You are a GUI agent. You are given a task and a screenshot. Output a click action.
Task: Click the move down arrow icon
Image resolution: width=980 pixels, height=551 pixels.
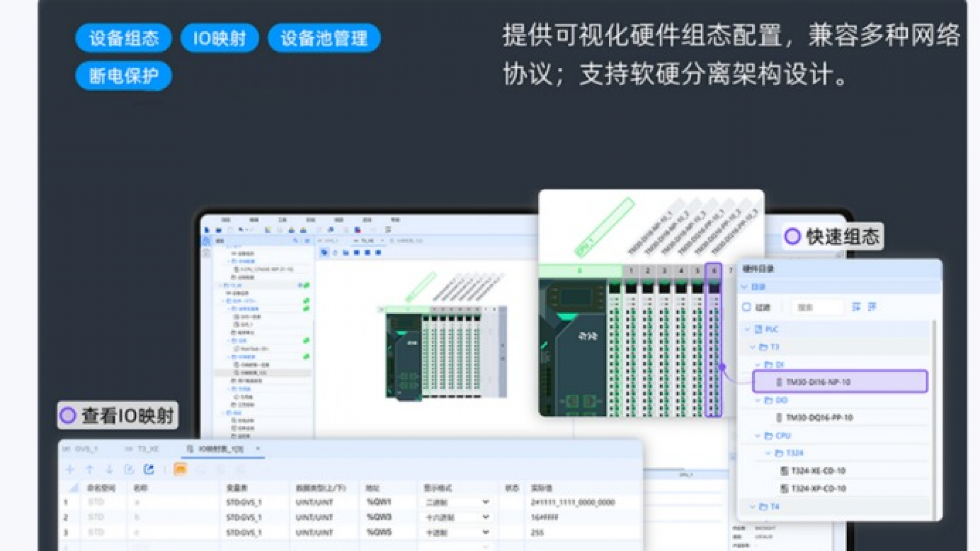109,469
